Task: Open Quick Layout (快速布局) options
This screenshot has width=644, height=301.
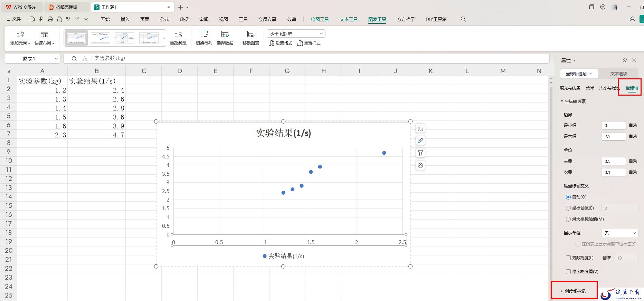Action: (x=44, y=38)
